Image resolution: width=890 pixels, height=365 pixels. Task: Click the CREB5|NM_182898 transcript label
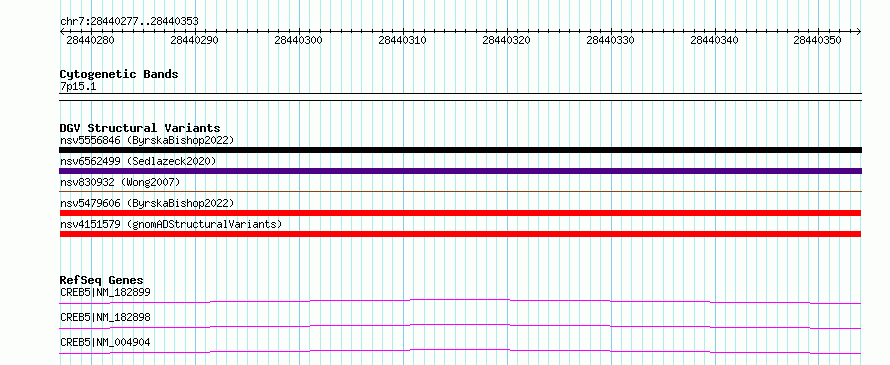point(105,317)
